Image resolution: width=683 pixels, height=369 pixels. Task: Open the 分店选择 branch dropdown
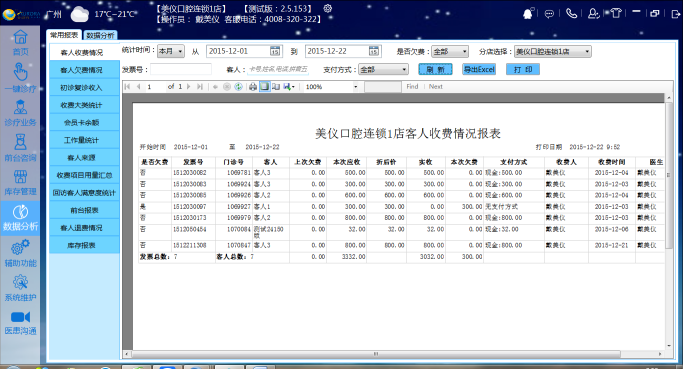[553, 51]
